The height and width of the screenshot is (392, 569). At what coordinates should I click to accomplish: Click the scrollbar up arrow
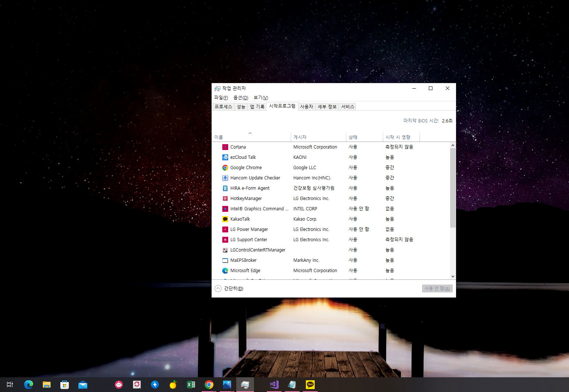click(x=453, y=145)
